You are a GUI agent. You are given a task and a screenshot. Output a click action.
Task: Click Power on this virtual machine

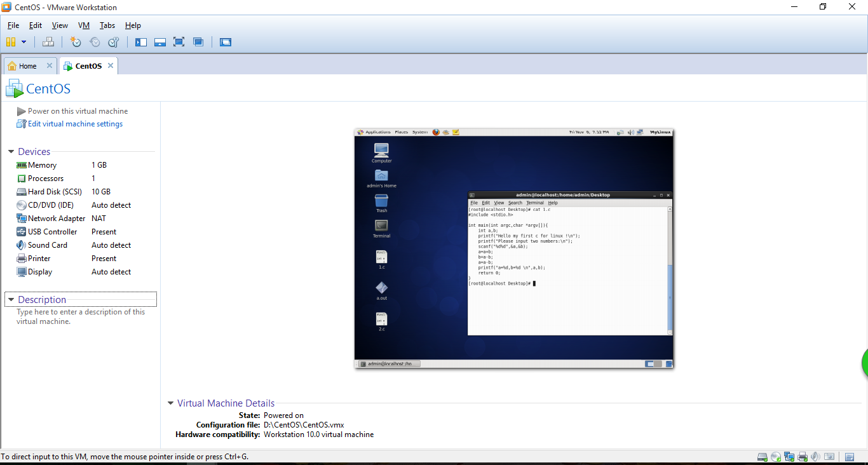[72, 111]
